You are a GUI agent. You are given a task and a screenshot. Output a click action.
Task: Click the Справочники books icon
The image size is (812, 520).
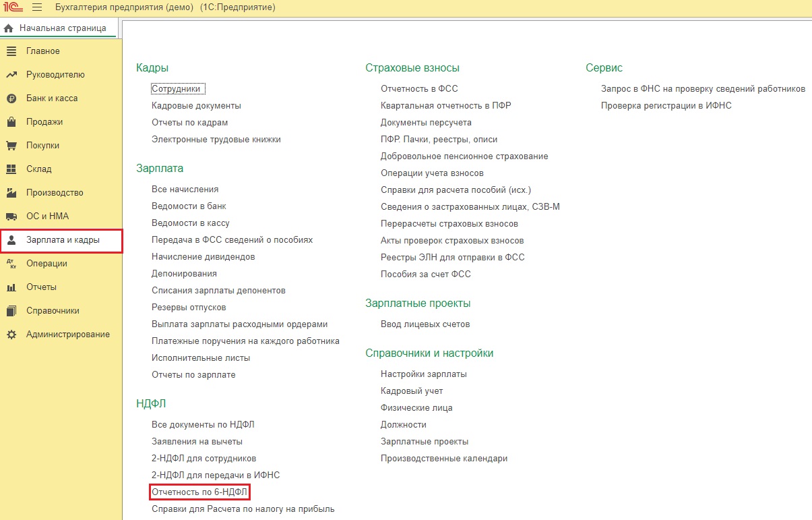[11, 311]
